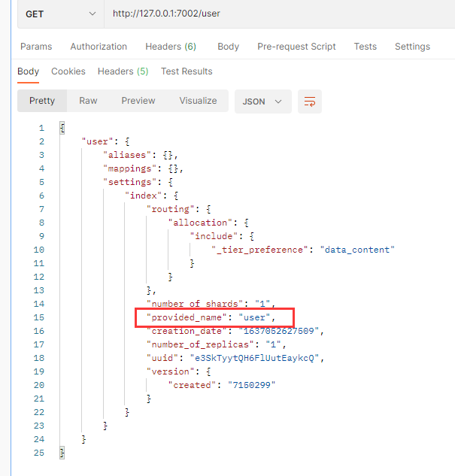
Task: Select the Pretty view button
Action: [x=42, y=101]
